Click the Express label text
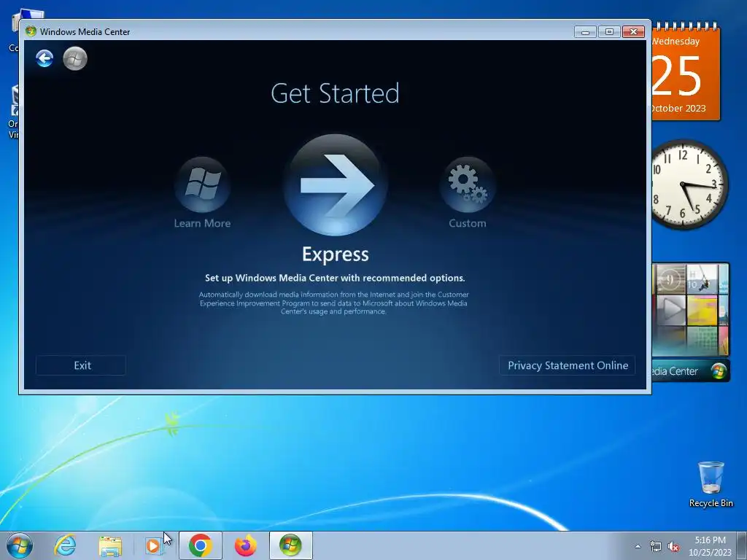 [x=336, y=254]
